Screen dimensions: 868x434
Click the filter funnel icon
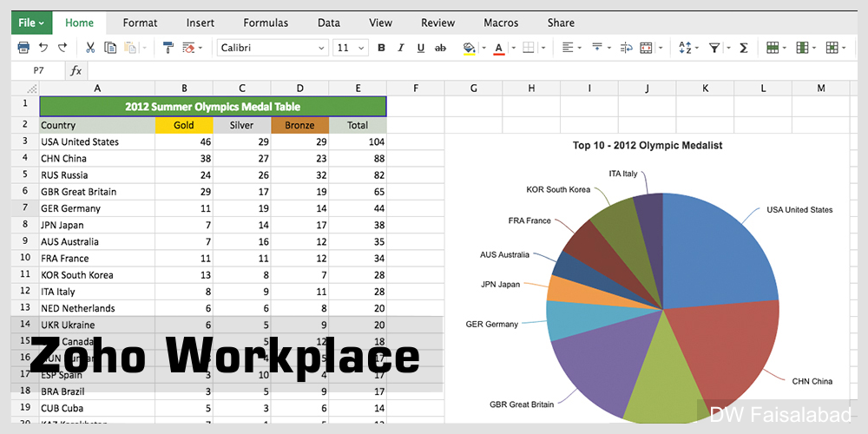(714, 48)
